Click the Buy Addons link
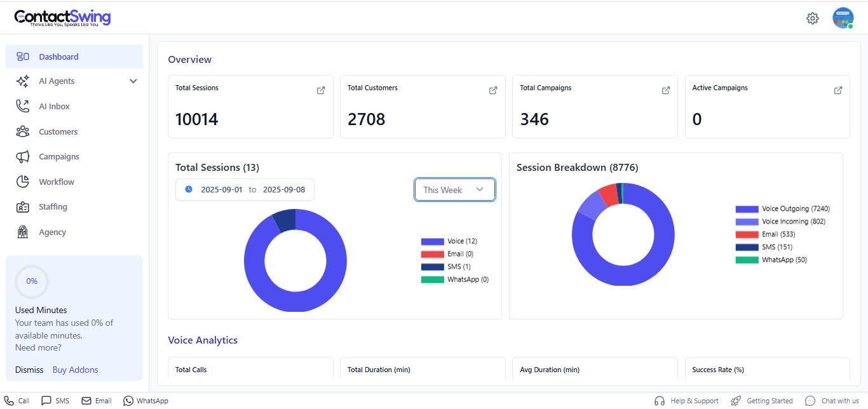 [x=75, y=370]
